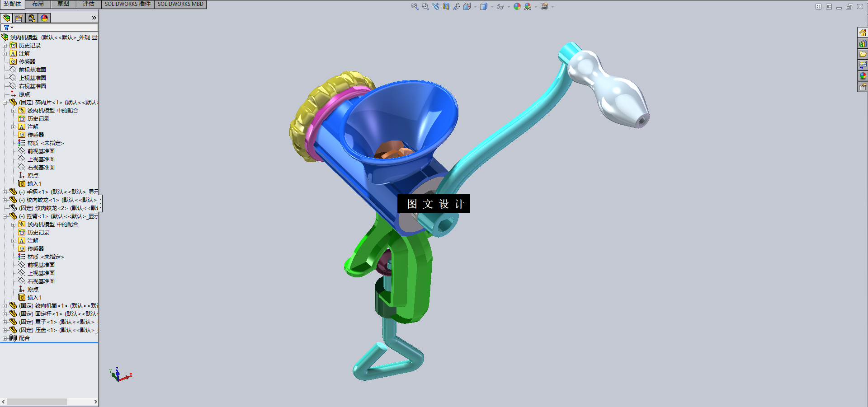Open the View Palette task pane icon
Screen dimensions: 868x407
coord(863,65)
